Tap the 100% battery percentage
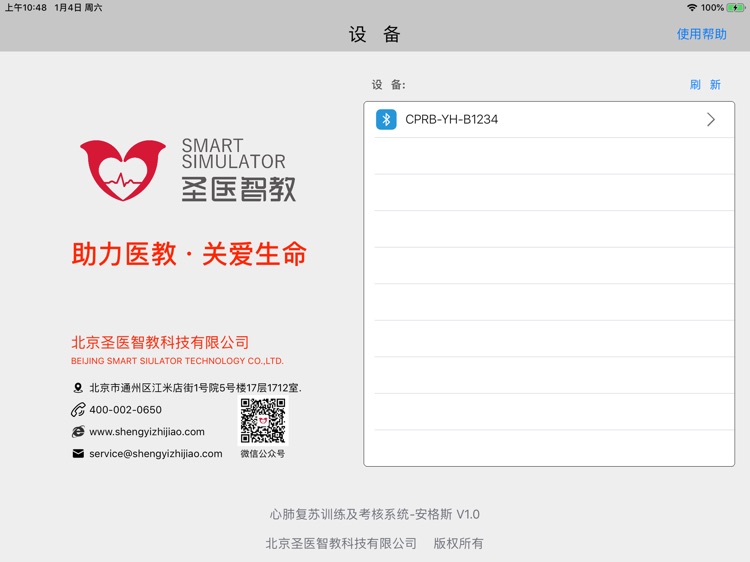750x562 pixels. tap(712, 8)
